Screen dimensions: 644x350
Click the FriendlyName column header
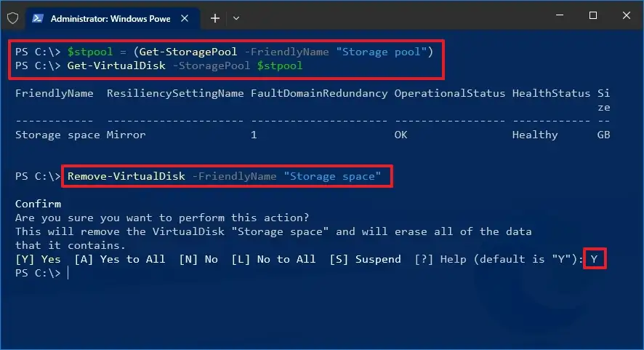(54, 94)
